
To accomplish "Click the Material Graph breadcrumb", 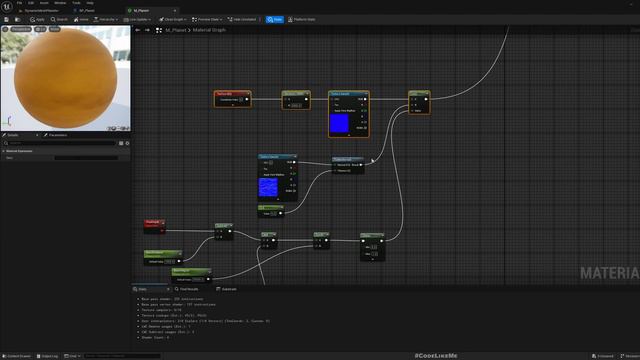I will click(209, 30).
